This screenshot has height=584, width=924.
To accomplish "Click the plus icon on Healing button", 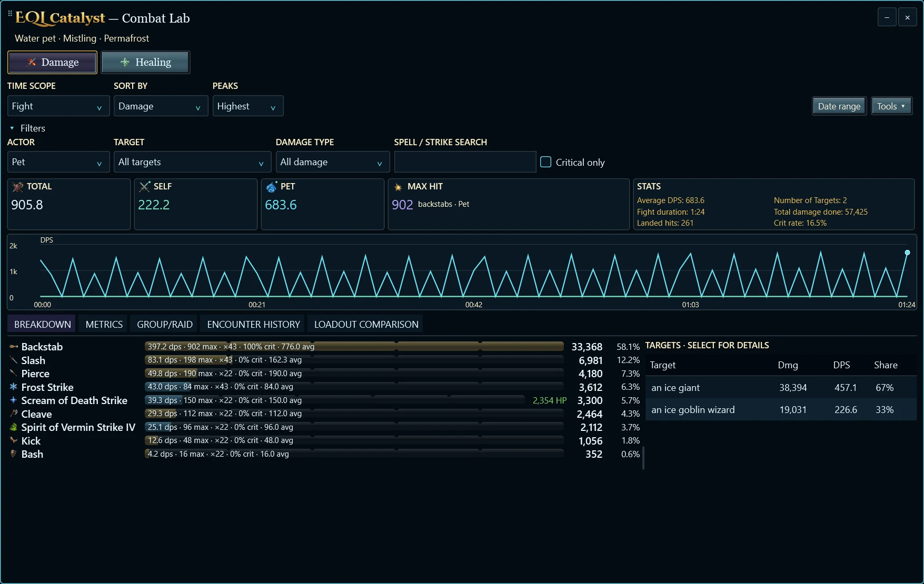I will [125, 62].
